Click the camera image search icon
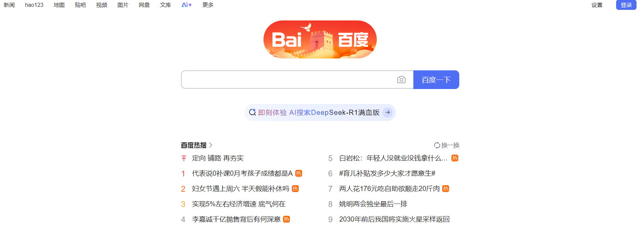 401,80
